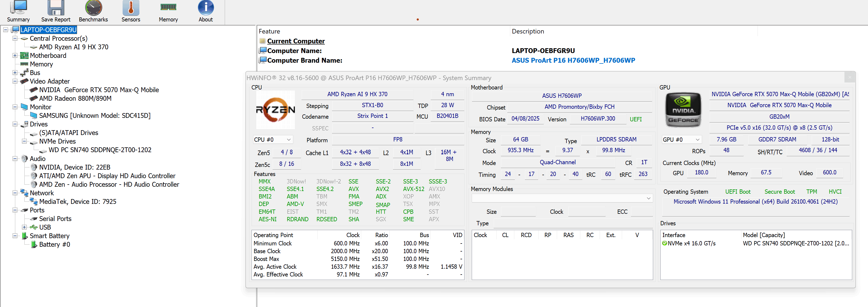
Task: Click the PCIe v5.0 x16 link field
Action: [x=779, y=128]
